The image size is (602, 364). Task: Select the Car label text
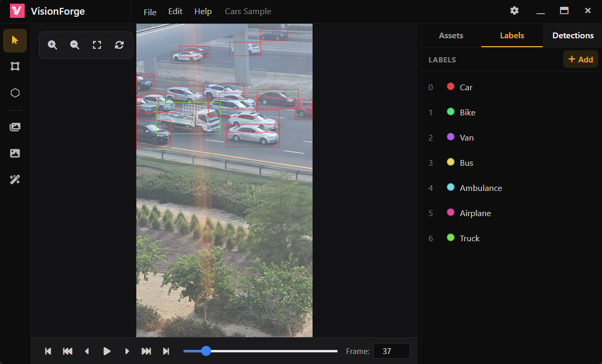pos(466,87)
